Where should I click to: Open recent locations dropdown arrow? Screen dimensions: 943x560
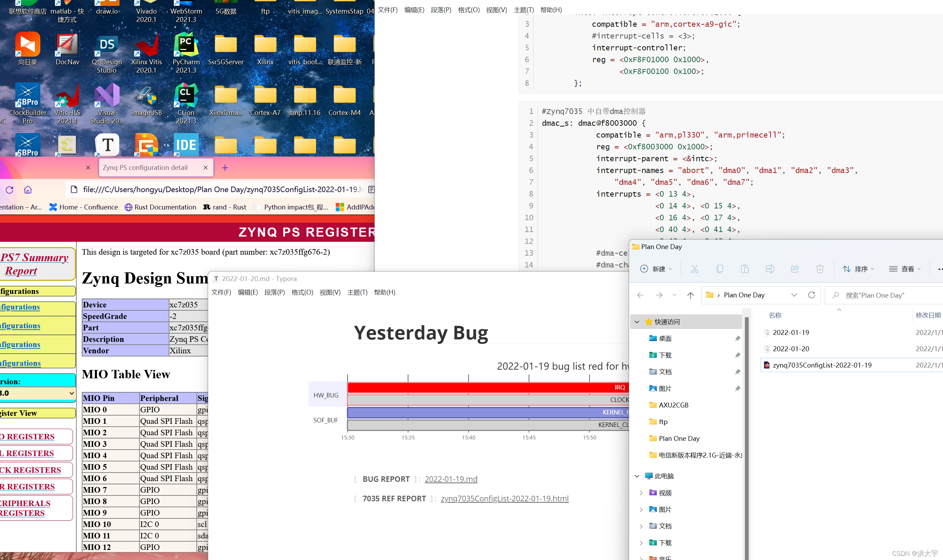click(674, 296)
